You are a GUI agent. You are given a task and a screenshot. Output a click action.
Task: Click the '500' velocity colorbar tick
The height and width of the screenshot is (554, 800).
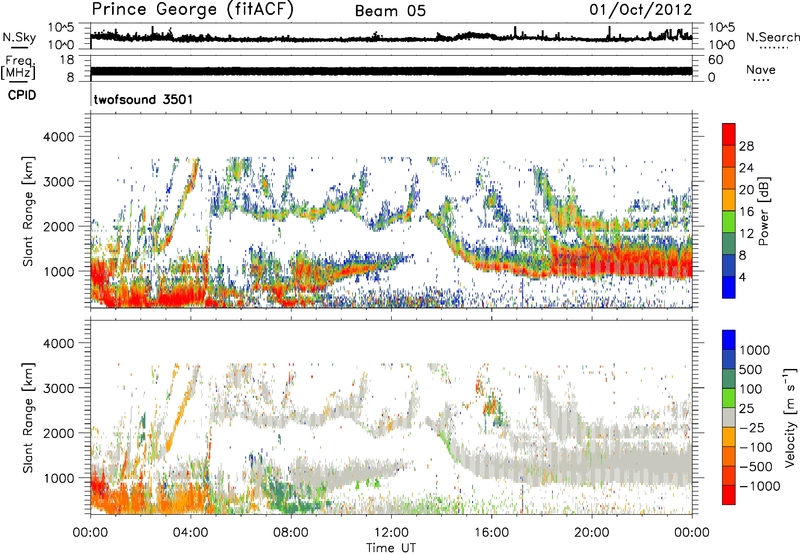pos(751,369)
